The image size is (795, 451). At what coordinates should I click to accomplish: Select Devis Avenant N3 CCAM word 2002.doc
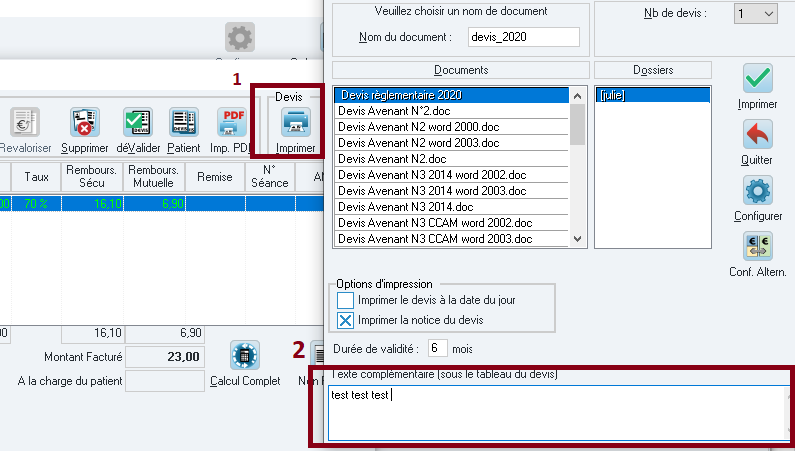[x=451, y=223]
